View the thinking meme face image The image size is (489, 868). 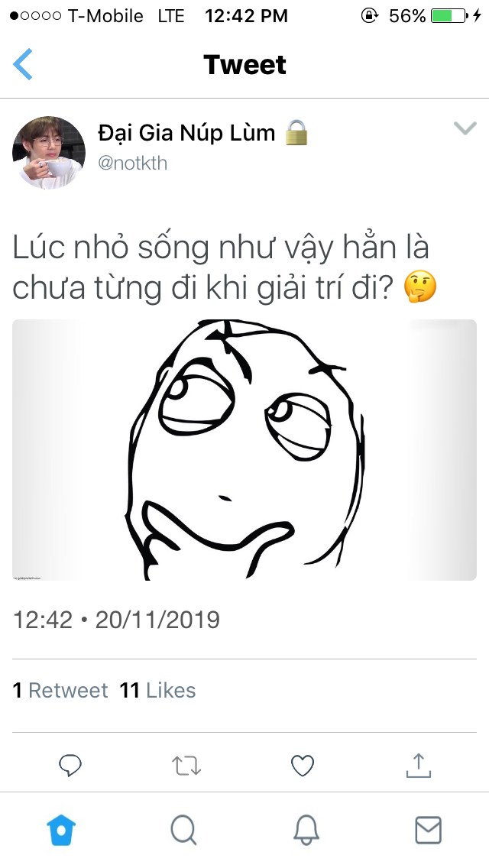point(244,449)
